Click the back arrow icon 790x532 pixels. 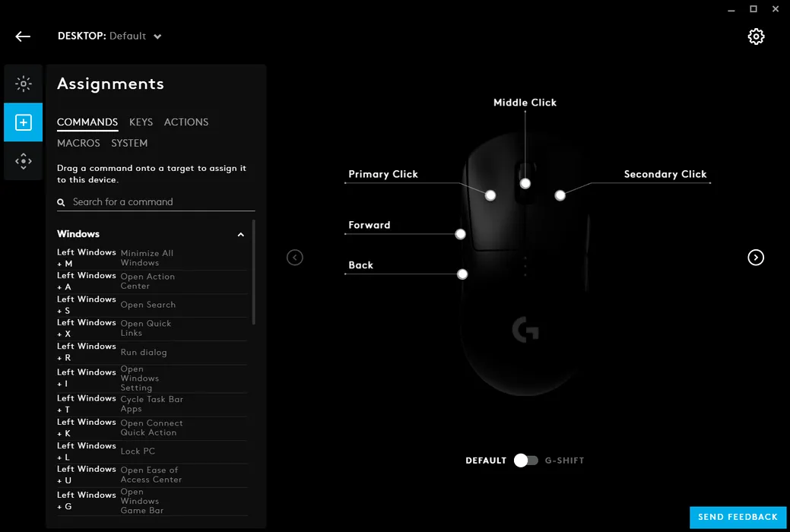click(x=23, y=36)
